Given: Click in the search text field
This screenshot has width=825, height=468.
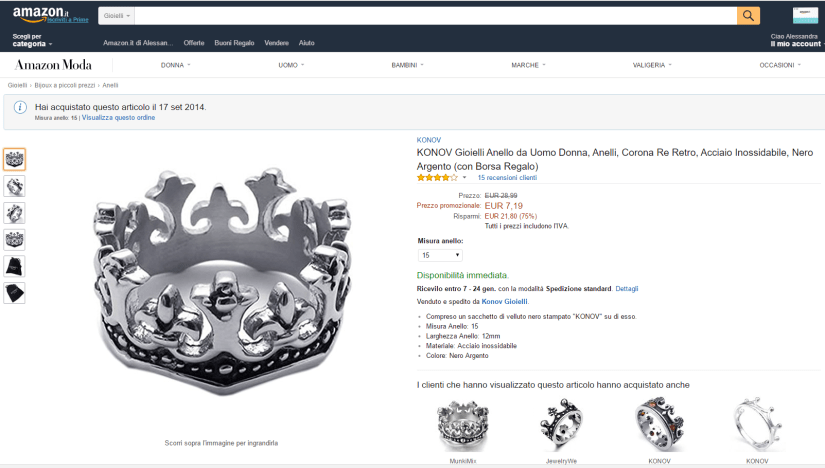Looking at the screenshot, I should click(430, 15).
